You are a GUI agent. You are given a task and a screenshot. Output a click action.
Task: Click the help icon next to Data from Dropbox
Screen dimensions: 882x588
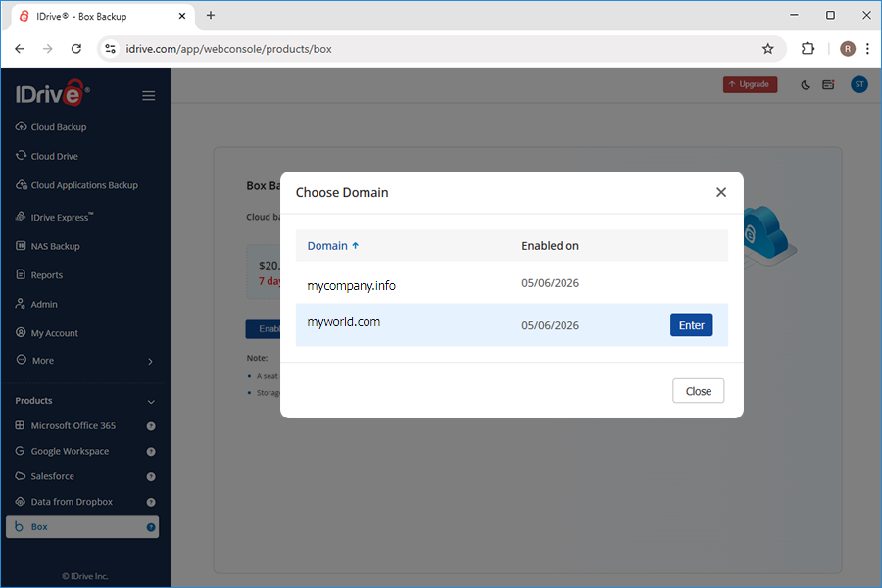pos(151,502)
